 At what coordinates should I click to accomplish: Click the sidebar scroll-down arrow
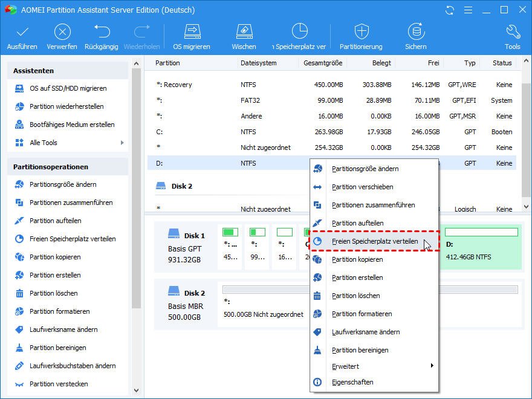click(136, 391)
